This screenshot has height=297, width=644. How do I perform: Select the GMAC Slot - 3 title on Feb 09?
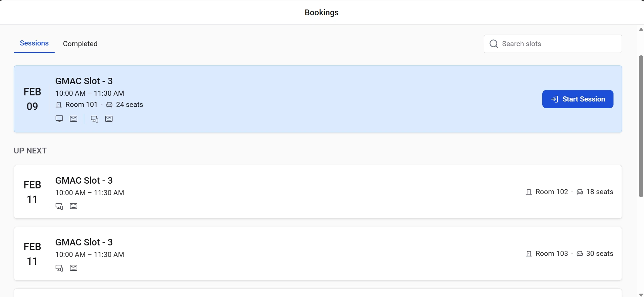(x=84, y=81)
